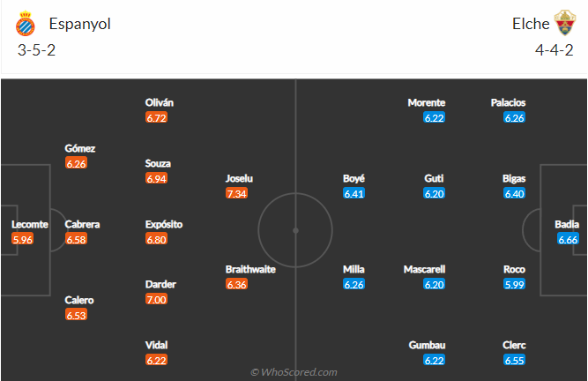Click Expósito's 6.80 rating badge
This screenshot has width=588, height=381.
tap(156, 239)
